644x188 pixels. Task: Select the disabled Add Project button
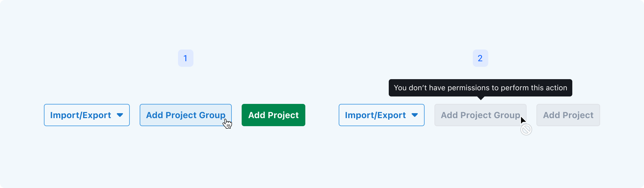[x=568, y=115]
